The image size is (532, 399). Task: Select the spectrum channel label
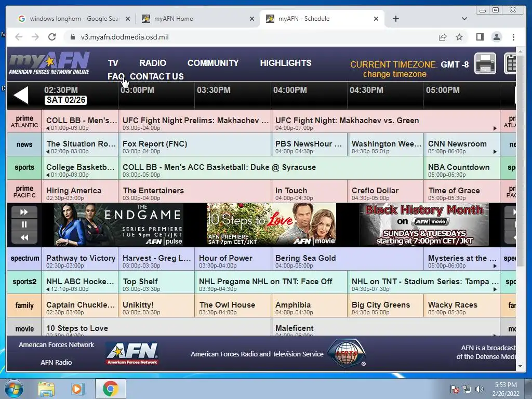click(x=24, y=259)
